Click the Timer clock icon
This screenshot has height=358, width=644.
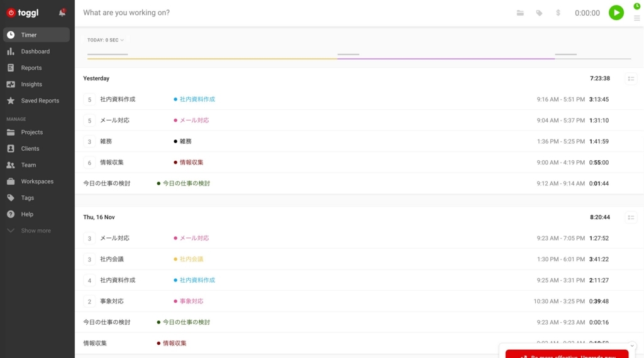point(11,35)
